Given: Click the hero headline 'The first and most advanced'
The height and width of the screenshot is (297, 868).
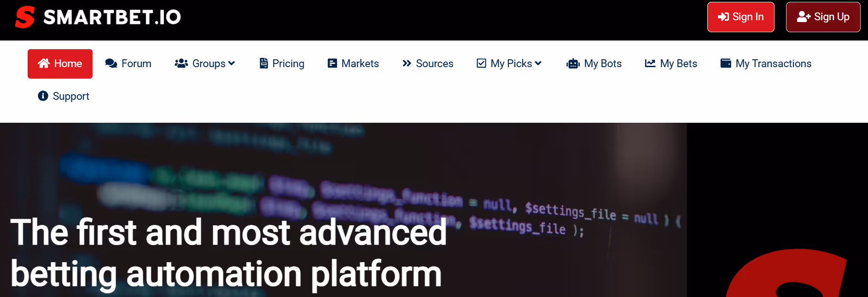Looking at the screenshot, I should click(x=228, y=232).
